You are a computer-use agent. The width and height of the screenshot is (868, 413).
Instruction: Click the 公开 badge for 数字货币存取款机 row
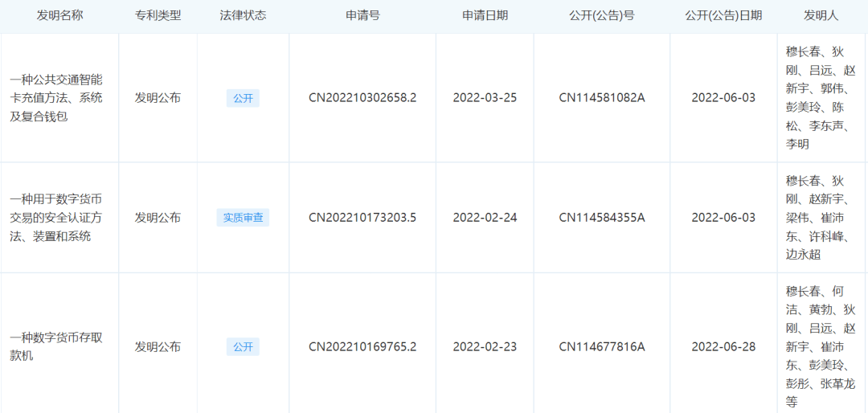click(x=243, y=346)
